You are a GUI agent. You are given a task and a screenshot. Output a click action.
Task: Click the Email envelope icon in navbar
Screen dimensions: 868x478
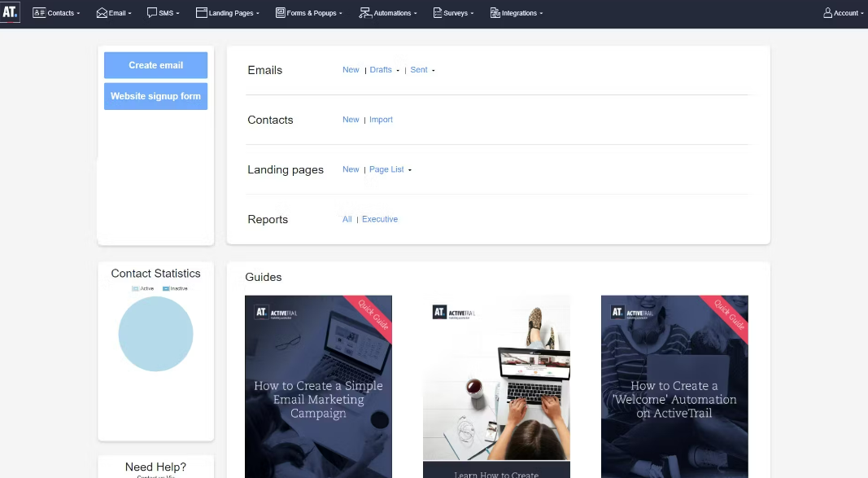[x=102, y=13]
